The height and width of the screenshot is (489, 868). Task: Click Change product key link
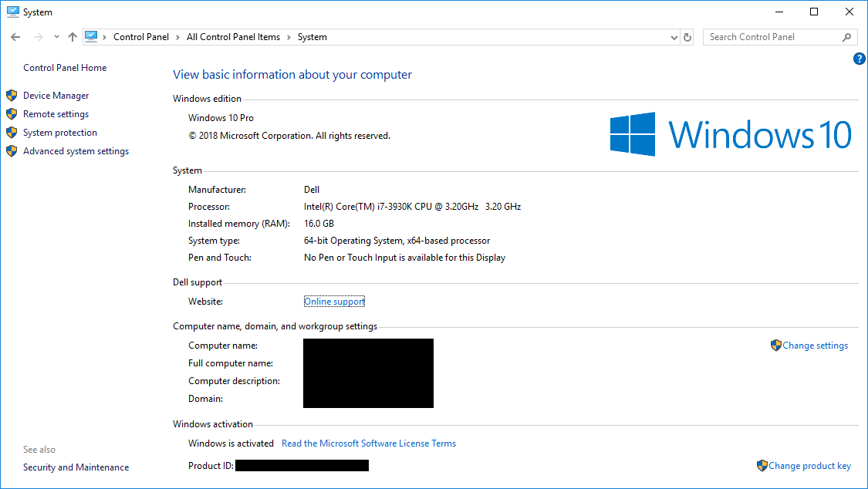(x=809, y=466)
